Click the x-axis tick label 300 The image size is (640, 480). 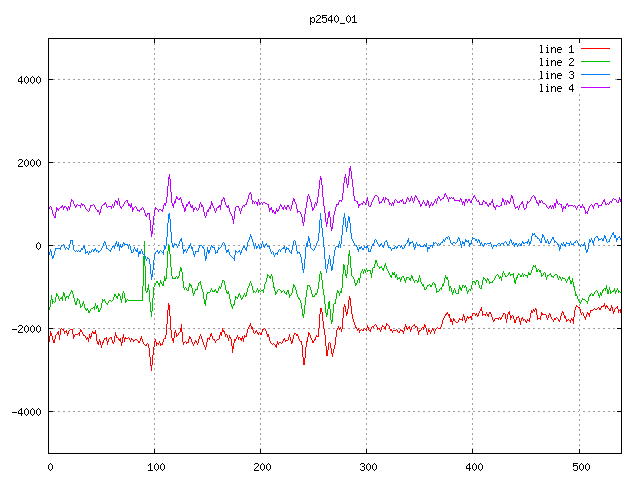tap(367, 466)
